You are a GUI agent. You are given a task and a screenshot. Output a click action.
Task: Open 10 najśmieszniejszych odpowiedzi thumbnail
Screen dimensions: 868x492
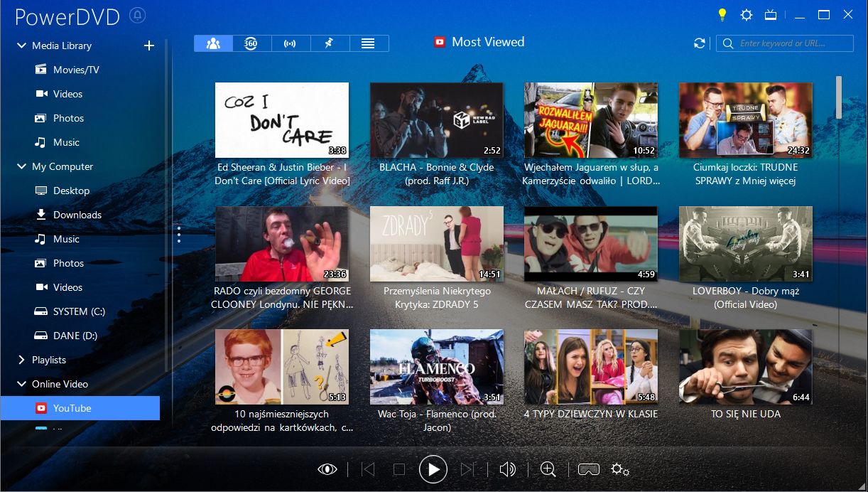(282, 367)
